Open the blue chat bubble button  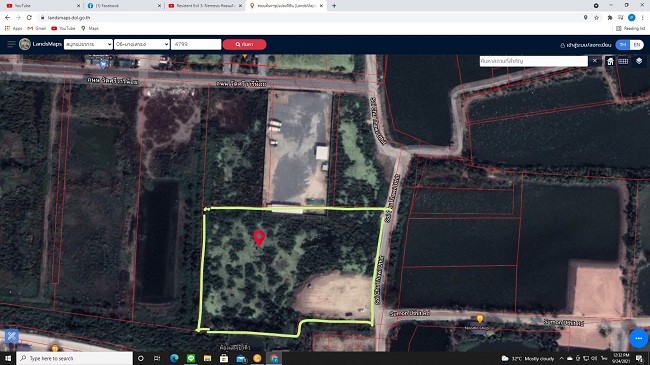click(x=638, y=338)
